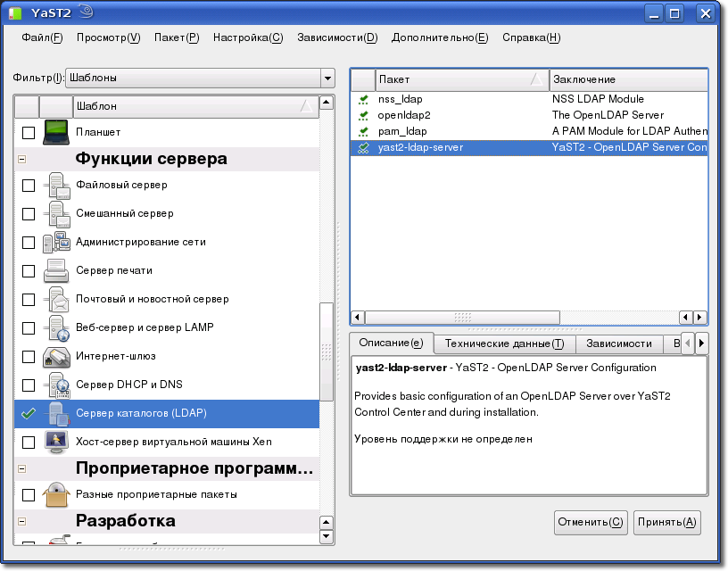
Task: Sort packages by Пакет column header
Action: point(462,79)
